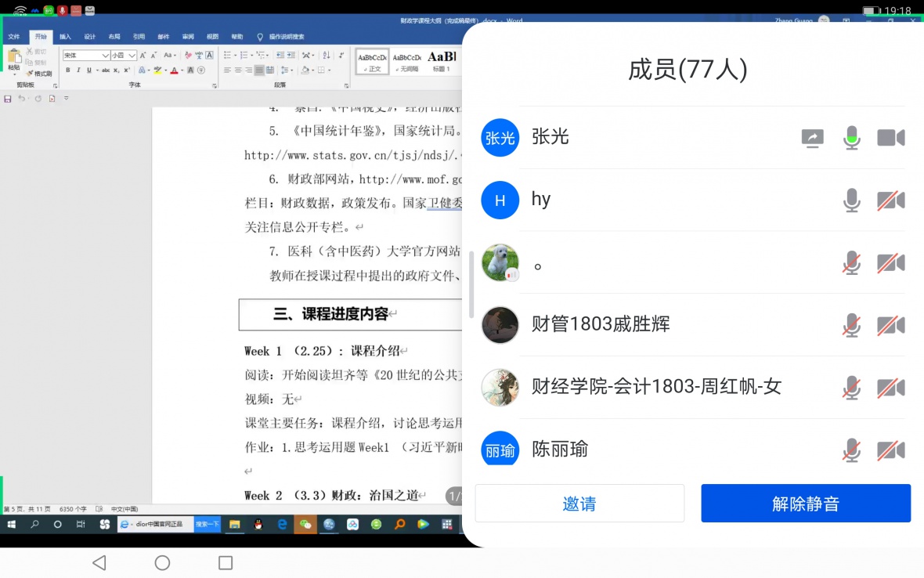Click the text highlight color swatch
The height and width of the screenshot is (578, 924).
157,70
